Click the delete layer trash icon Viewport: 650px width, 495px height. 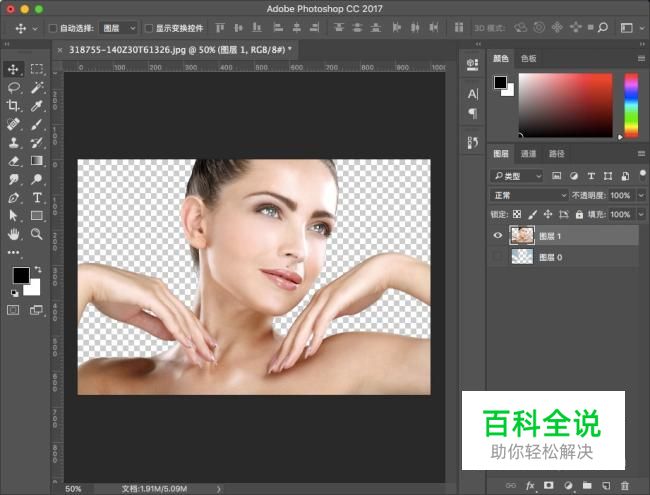(625, 485)
